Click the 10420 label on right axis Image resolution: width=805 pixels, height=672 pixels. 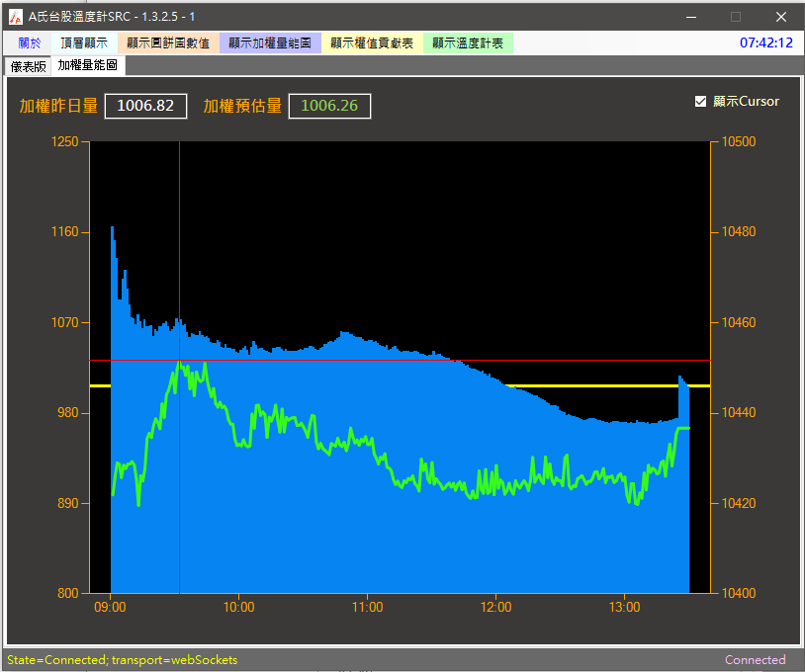[739, 503]
